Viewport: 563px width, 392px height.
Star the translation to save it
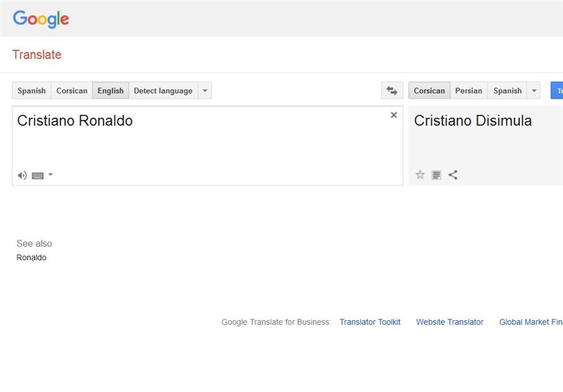pos(420,175)
